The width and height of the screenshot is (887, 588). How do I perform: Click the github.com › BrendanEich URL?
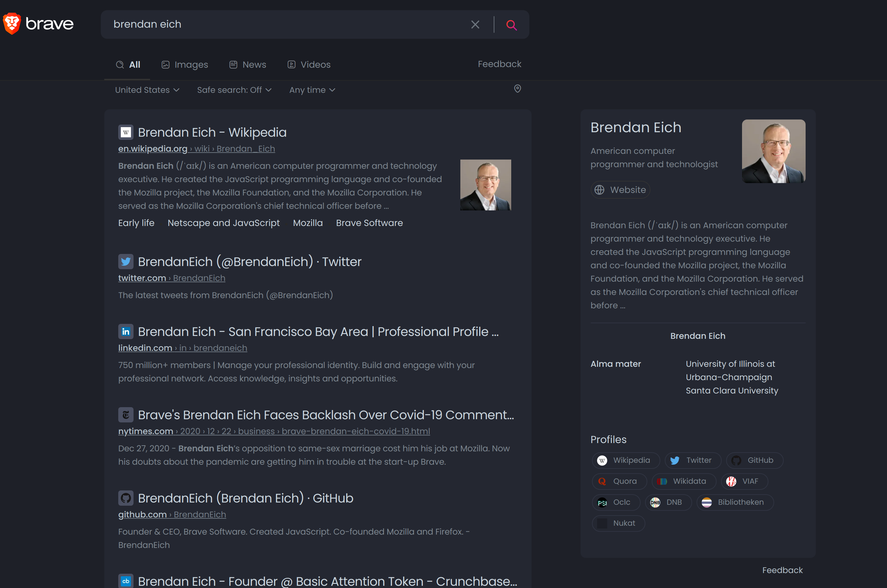(x=172, y=515)
